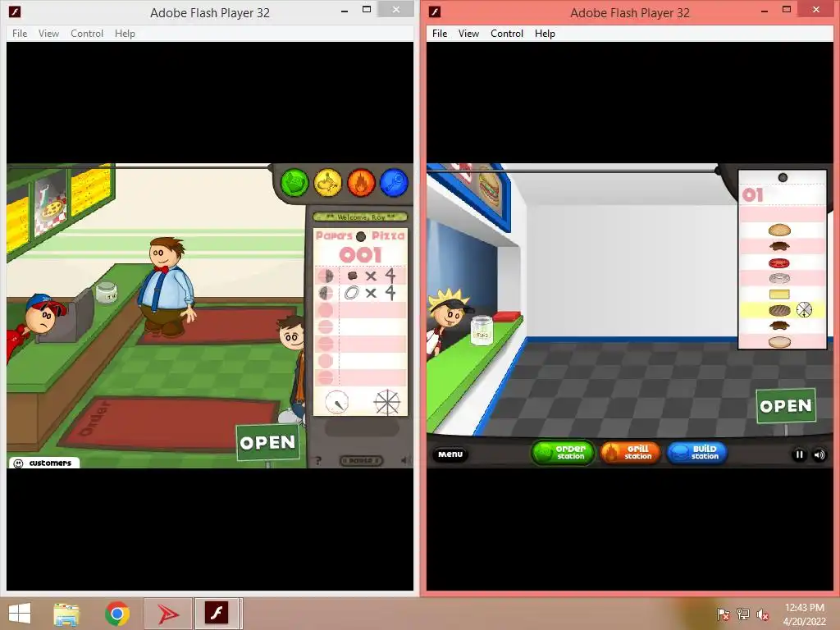Open Control menu in left Flash Player window
The image size is (840, 630).
(87, 33)
